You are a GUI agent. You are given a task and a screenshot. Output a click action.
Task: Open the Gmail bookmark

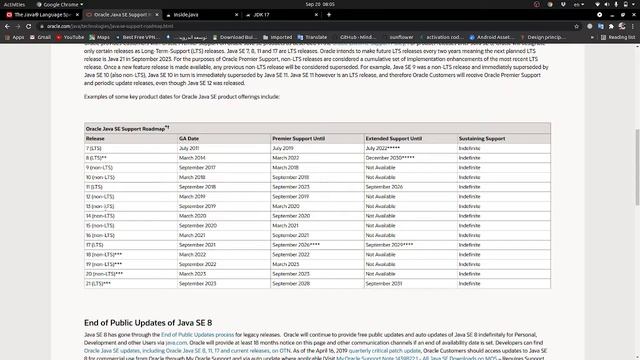coord(40,37)
